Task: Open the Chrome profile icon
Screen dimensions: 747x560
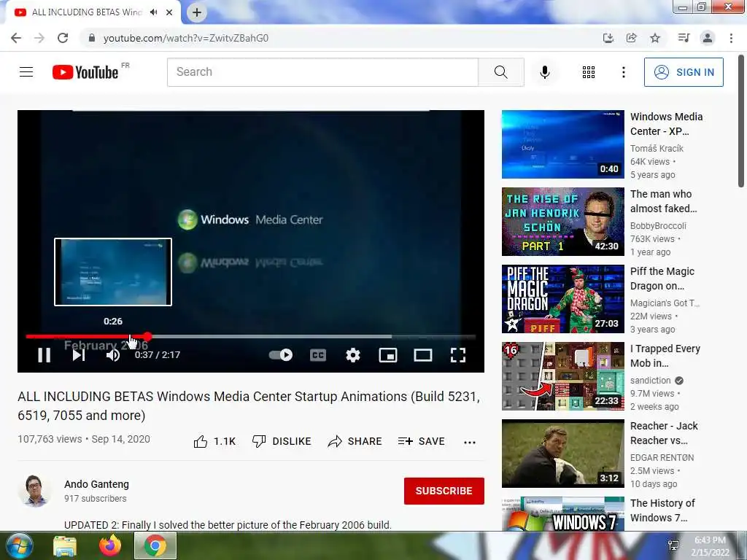Action: point(708,38)
